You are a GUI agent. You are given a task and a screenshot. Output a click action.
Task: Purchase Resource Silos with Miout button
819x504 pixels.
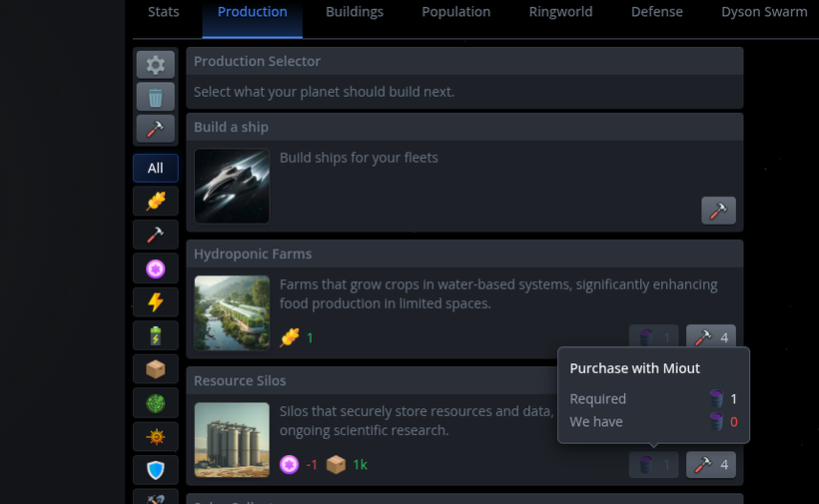[x=654, y=464]
